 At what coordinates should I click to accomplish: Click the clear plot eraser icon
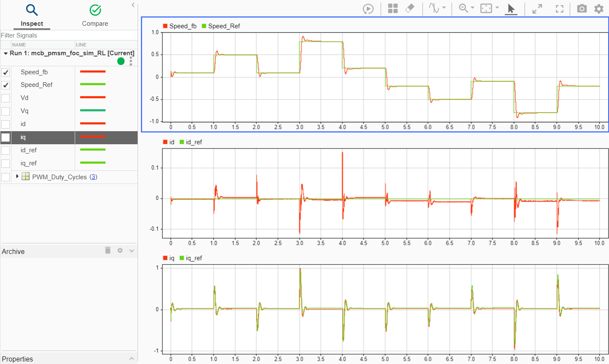[410, 9]
